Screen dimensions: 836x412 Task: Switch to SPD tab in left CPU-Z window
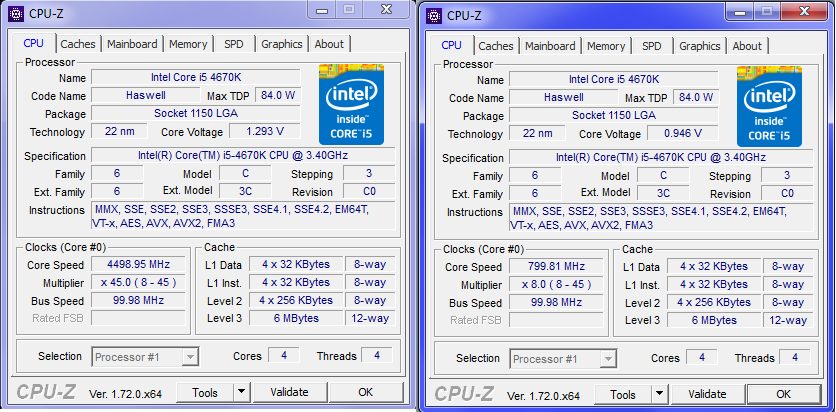[234, 44]
